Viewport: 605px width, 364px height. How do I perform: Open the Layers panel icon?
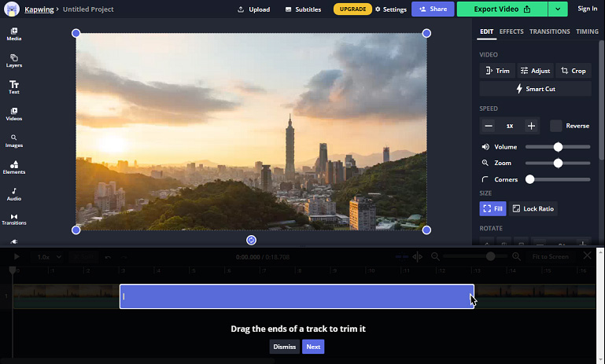pyautogui.click(x=14, y=61)
